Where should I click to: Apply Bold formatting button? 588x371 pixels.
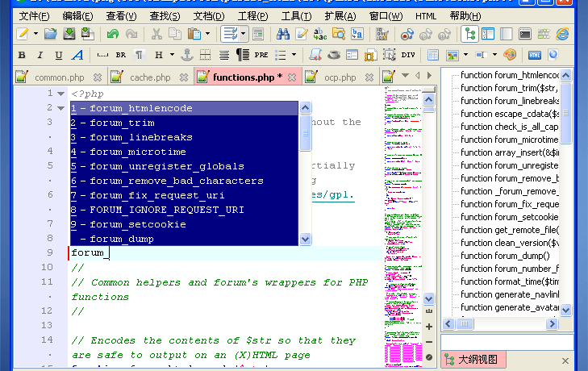22,55
